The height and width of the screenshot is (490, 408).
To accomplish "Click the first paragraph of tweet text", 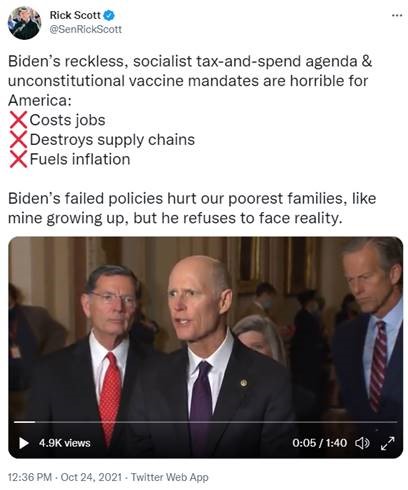I will point(190,81).
